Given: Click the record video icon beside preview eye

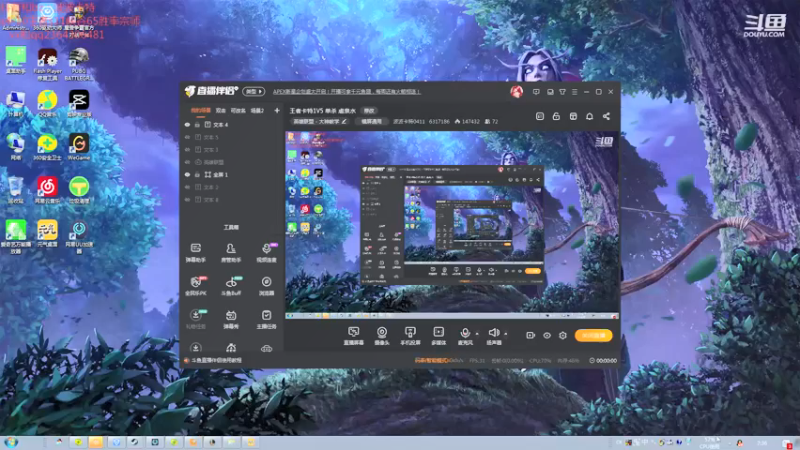Looking at the screenshot, I should point(531,335).
